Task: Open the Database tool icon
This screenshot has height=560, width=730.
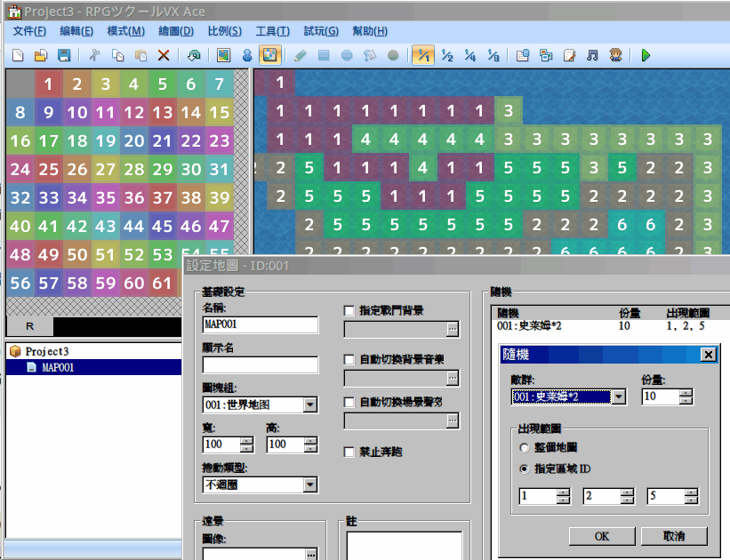Action: (x=523, y=55)
